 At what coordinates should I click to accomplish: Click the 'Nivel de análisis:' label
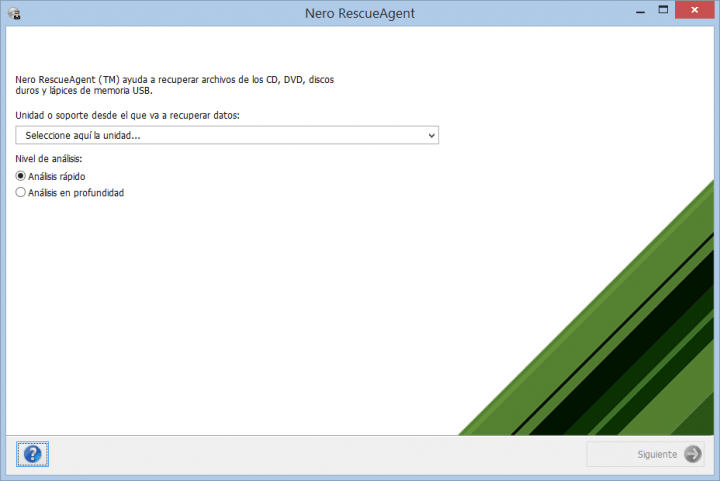click(49, 159)
